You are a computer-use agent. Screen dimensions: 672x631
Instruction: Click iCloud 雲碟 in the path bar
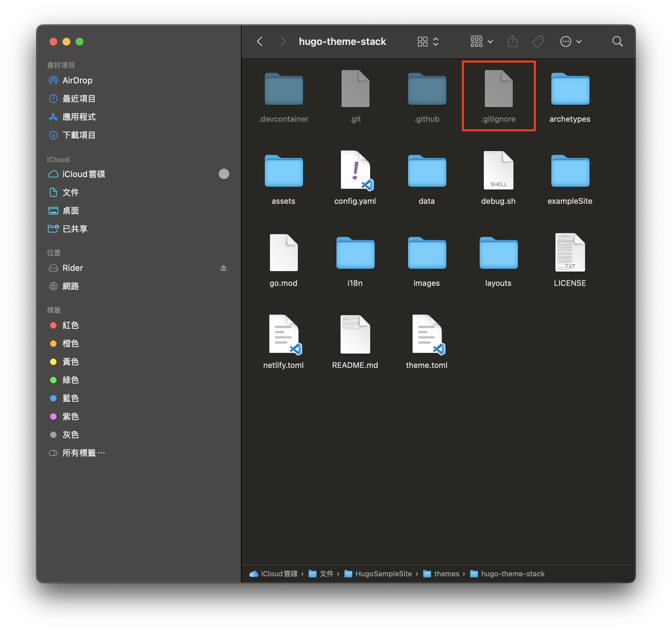tap(273, 574)
